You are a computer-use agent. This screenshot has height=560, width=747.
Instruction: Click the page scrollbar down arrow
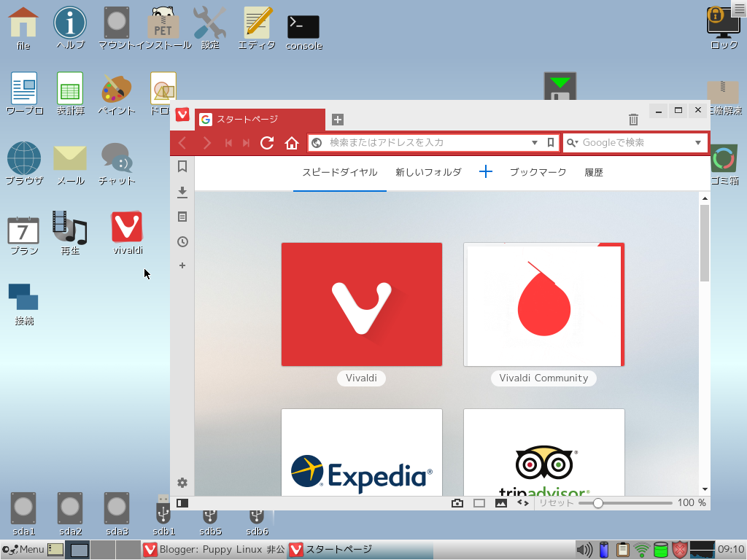pos(705,489)
